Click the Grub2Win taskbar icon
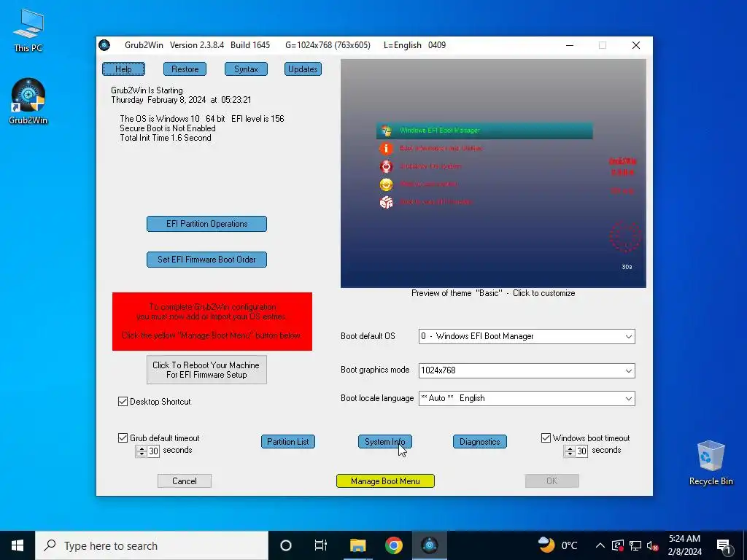Viewport: 747px width, 560px height. pos(429,545)
